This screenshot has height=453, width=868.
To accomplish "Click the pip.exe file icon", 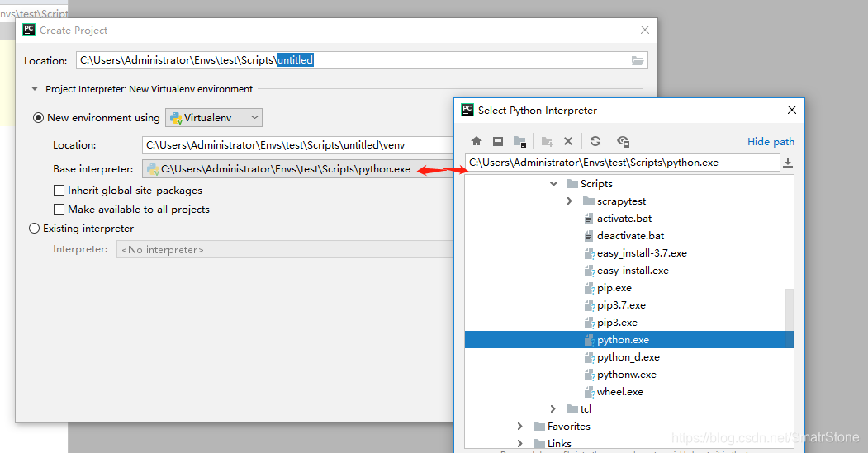I will click(x=590, y=288).
